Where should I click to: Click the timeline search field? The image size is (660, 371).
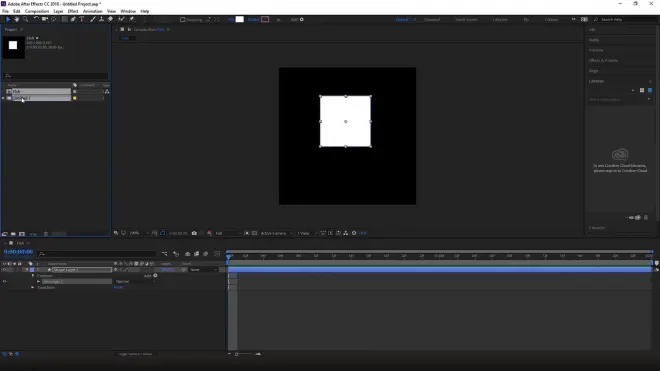coord(97,254)
